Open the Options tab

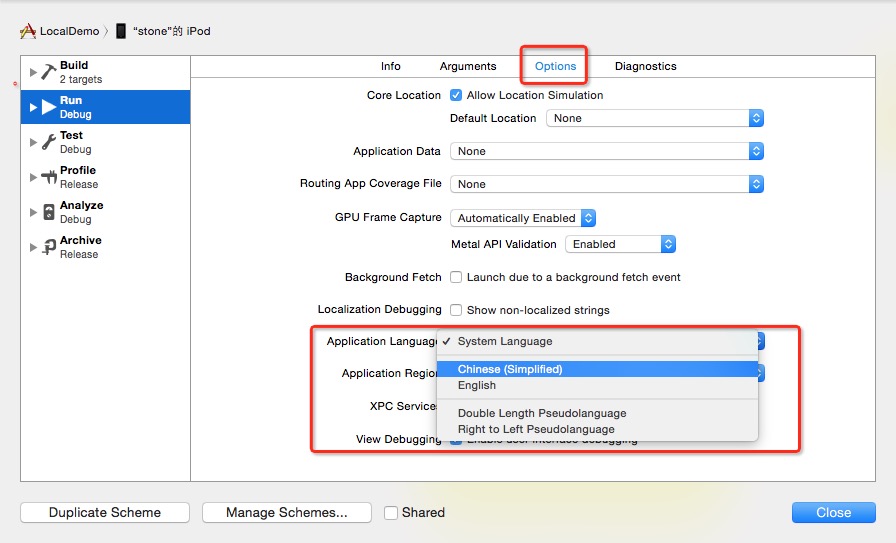pyautogui.click(x=555, y=66)
